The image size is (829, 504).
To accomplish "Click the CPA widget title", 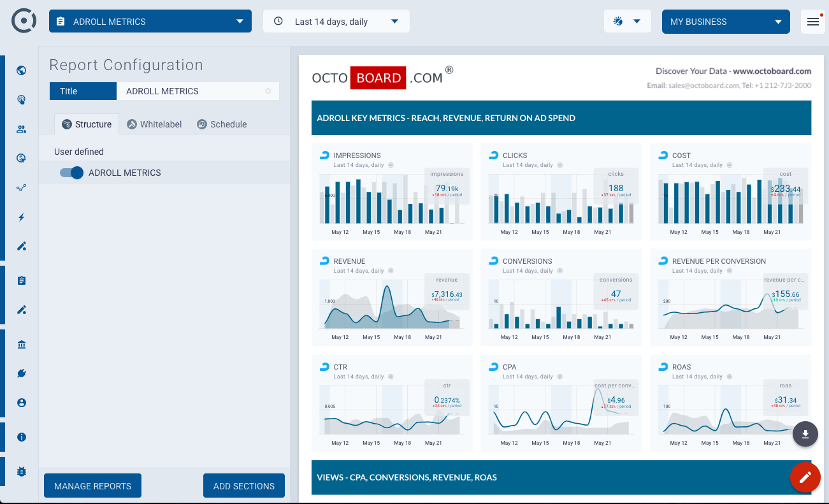I will click(x=509, y=367).
